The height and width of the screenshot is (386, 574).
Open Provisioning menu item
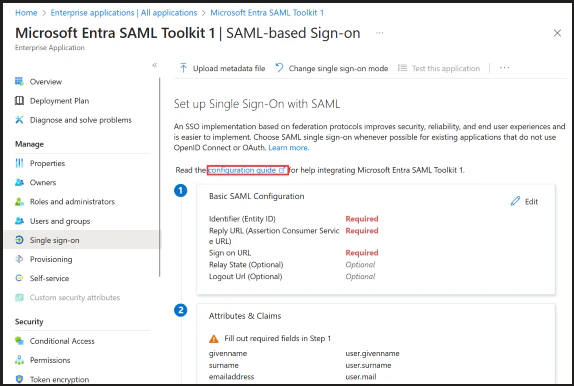(51, 259)
